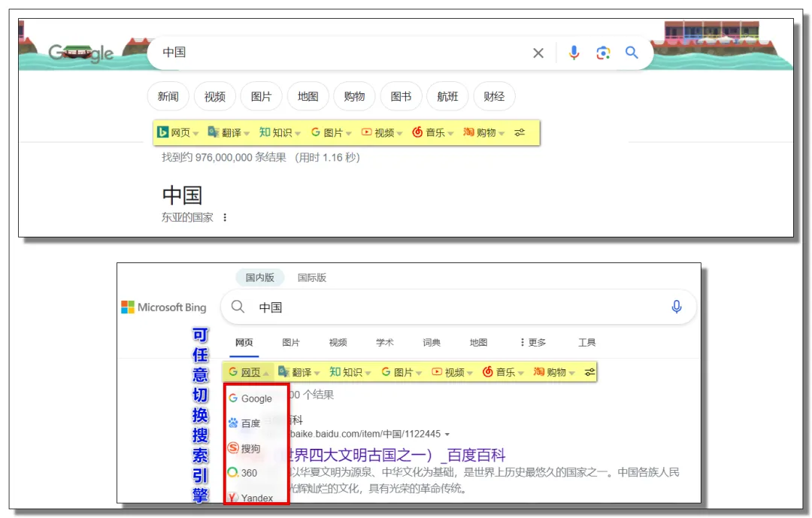Click the Microsoft Bing logo
The height and width of the screenshot is (518, 812).
pos(164,307)
